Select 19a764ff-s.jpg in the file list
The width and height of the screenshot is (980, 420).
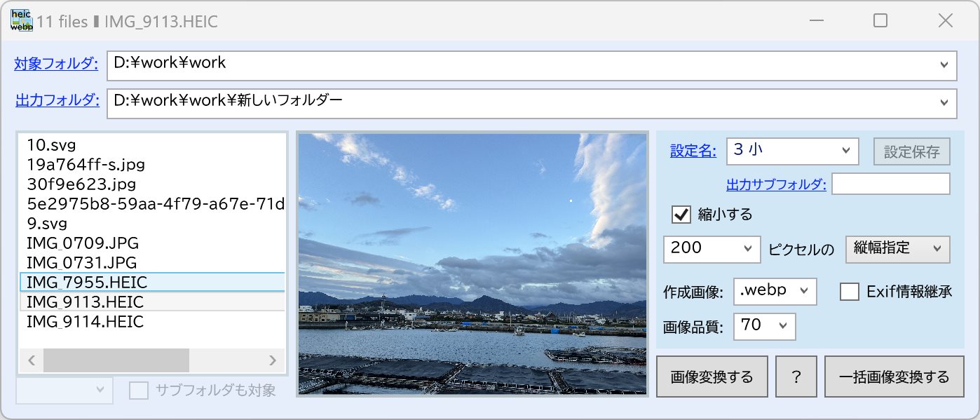click(x=152, y=165)
